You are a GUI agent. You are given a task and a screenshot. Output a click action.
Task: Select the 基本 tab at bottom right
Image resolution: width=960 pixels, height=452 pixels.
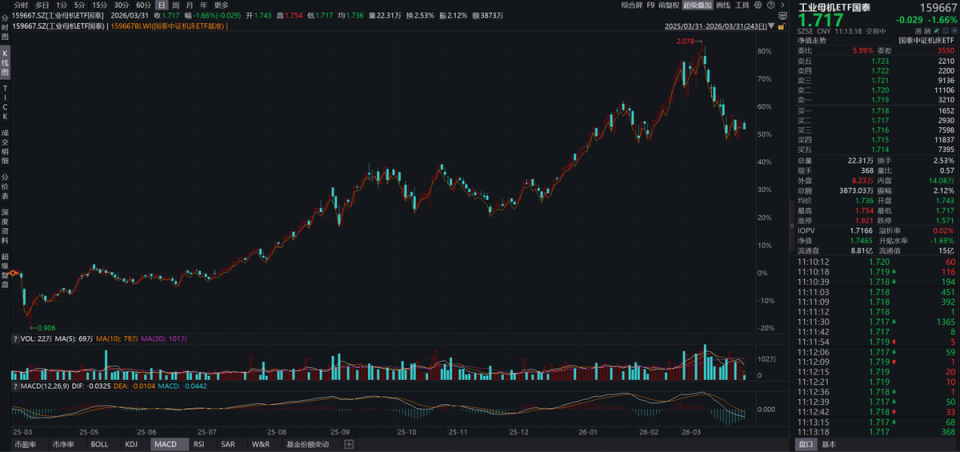[x=828, y=445]
